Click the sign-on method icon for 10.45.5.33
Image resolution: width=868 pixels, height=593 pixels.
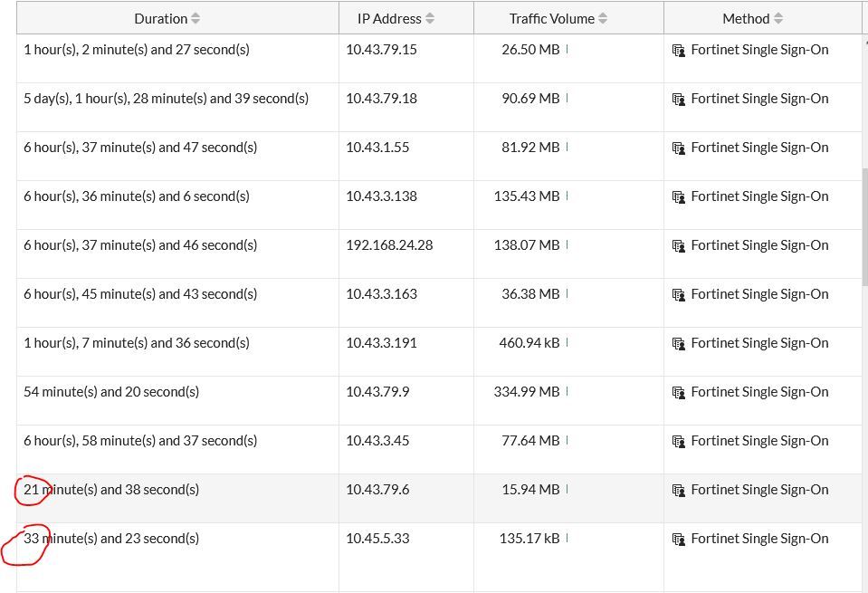coord(679,540)
